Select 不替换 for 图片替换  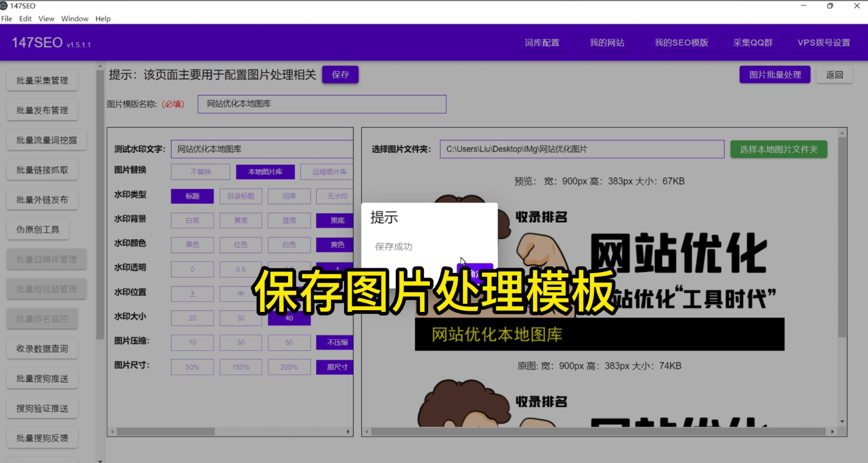tap(201, 172)
